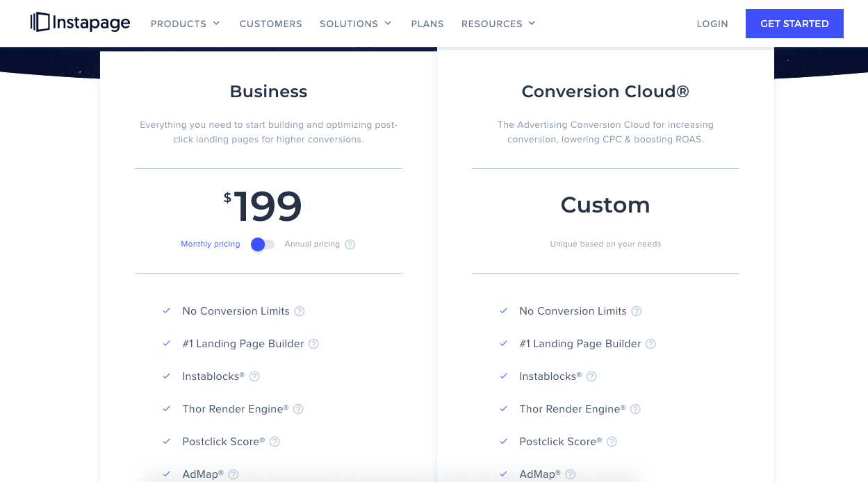Navigate to the CUSTOMERS page
The height and width of the screenshot is (482, 868).
pos(270,24)
